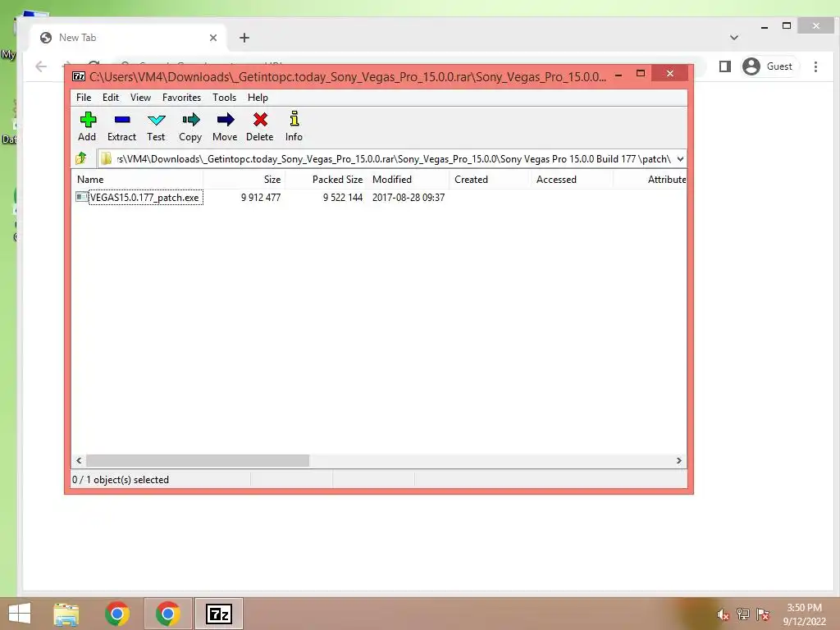Toggle Chrome side panel icon
Image resolution: width=840 pixels, height=630 pixels.
coord(725,66)
